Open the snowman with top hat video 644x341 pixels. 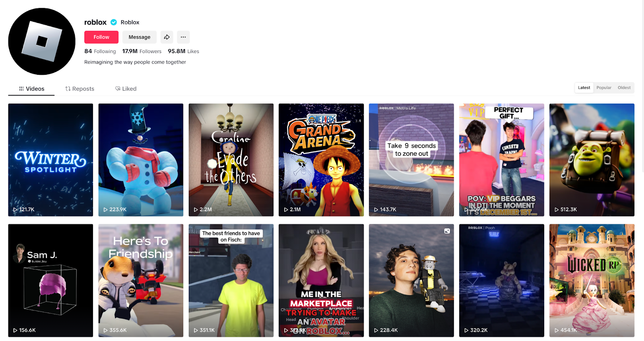tap(141, 160)
